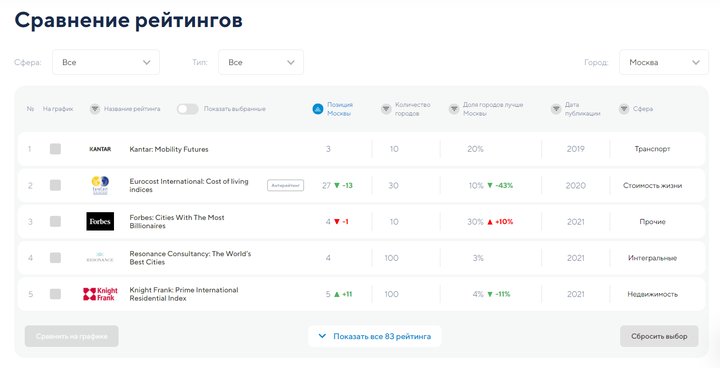Click Сбросить выбор button

(659, 336)
